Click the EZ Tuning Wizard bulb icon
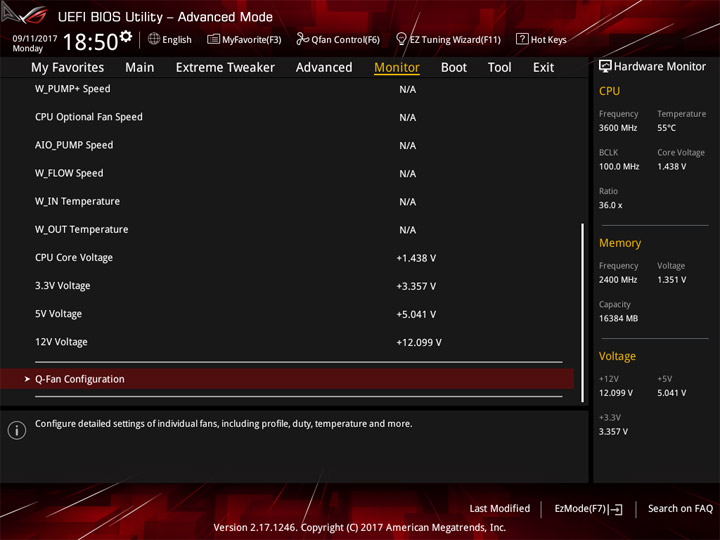The width and height of the screenshot is (720, 540). tap(400, 39)
